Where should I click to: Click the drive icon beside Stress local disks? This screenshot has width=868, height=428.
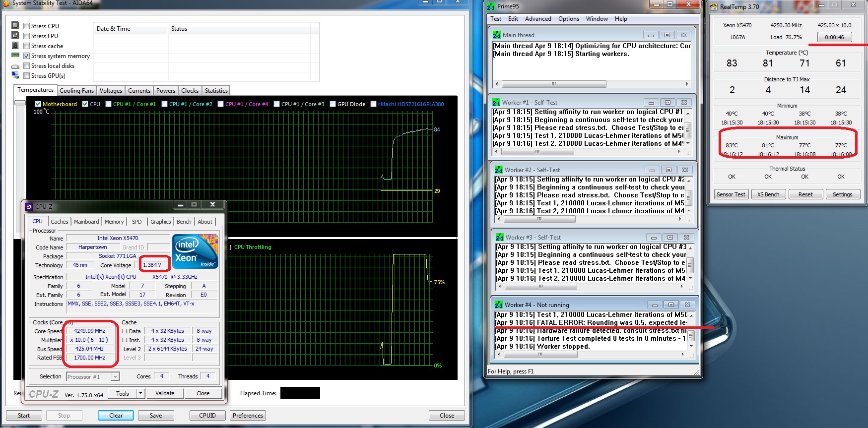click(15, 65)
